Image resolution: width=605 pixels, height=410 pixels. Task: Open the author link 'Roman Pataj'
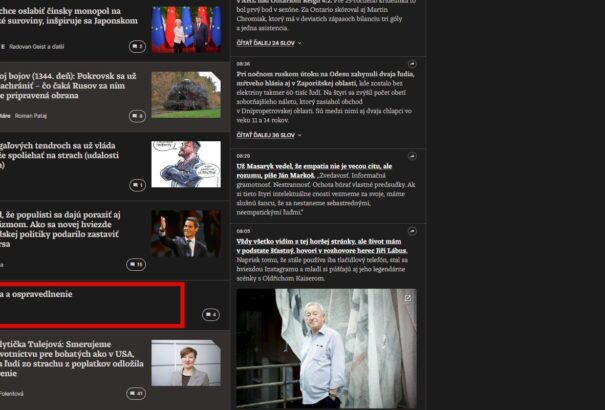pyautogui.click(x=30, y=116)
